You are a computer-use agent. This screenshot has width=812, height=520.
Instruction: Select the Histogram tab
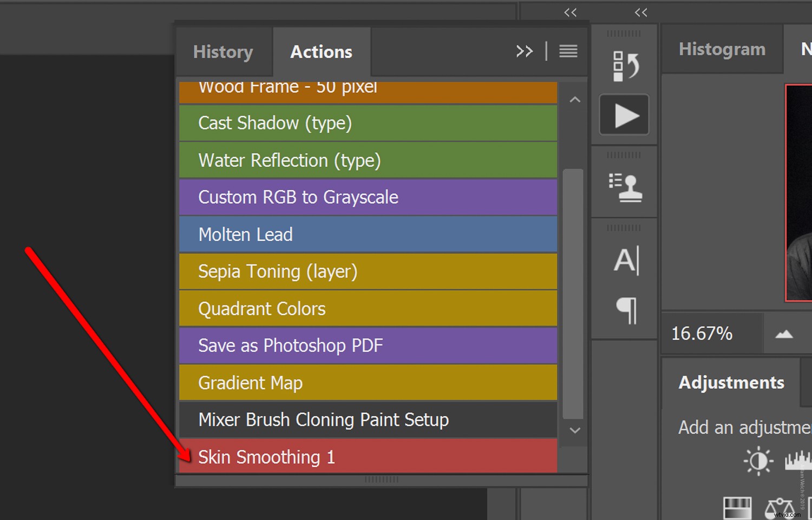tap(722, 49)
